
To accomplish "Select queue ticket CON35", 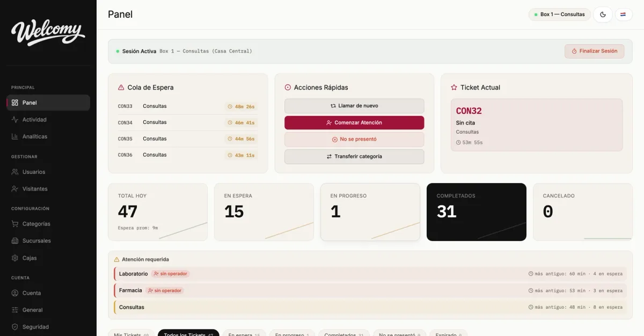I will 188,139.
